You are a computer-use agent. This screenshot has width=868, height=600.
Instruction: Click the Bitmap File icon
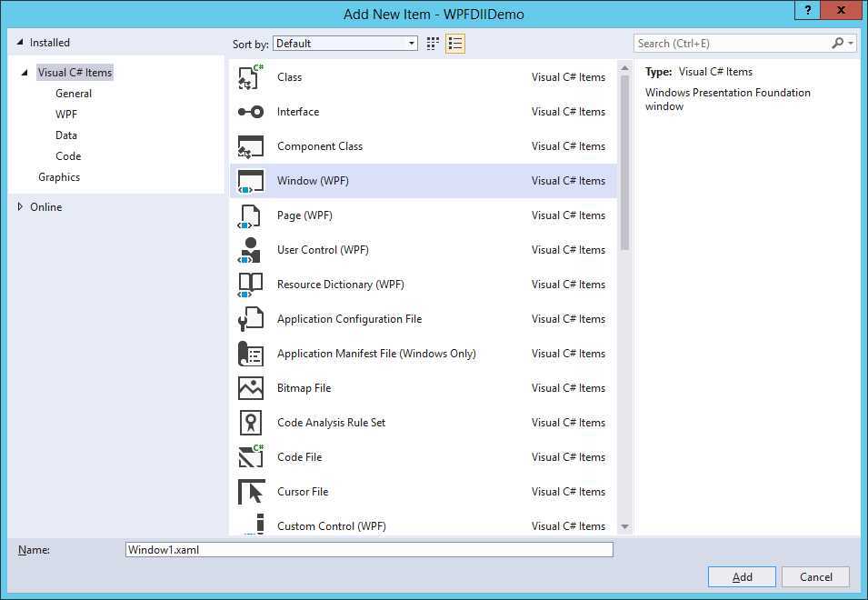[251, 388]
